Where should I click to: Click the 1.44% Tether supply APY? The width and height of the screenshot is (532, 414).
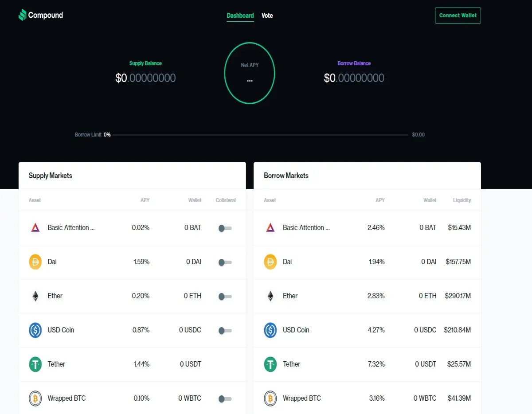(x=141, y=364)
